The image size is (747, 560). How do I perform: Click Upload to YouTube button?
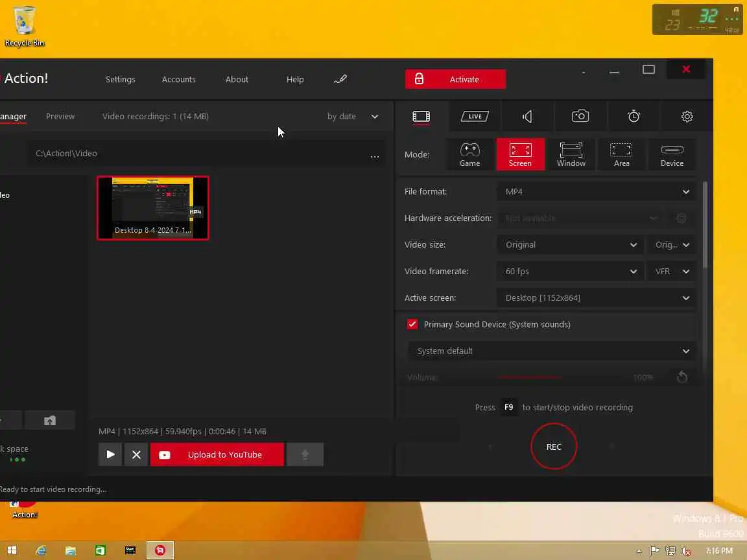tap(217, 454)
